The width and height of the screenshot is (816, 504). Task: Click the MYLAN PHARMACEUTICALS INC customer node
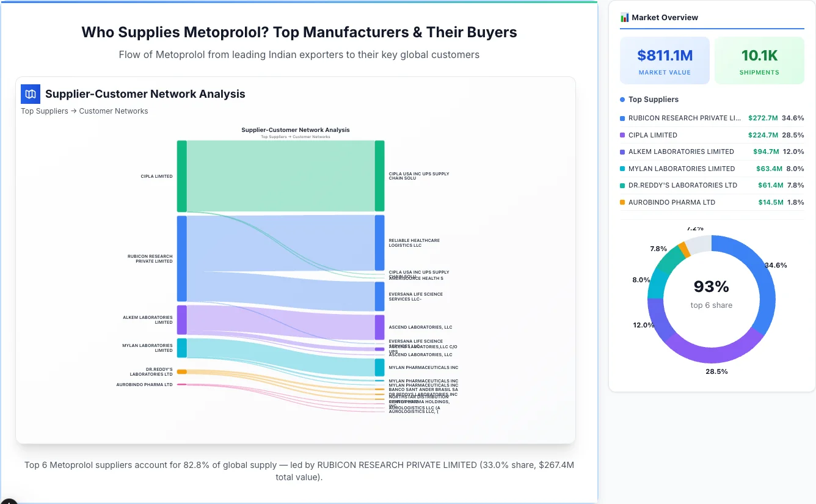click(x=380, y=367)
